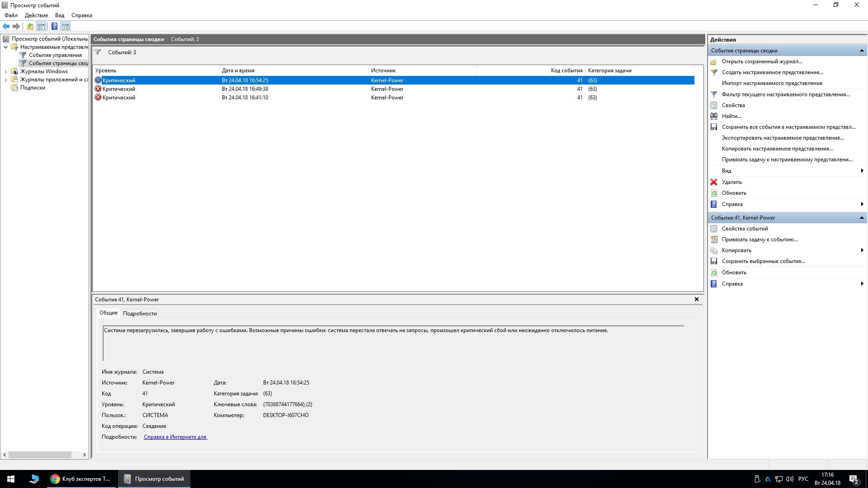Click the binoculars Найти icon
Screen dimensions: 868x488
pyautogui.click(x=714, y=116)
